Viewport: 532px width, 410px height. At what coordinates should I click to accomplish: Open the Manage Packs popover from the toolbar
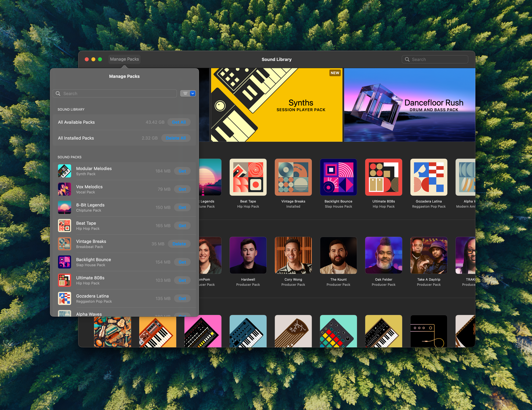pos(124,59)
